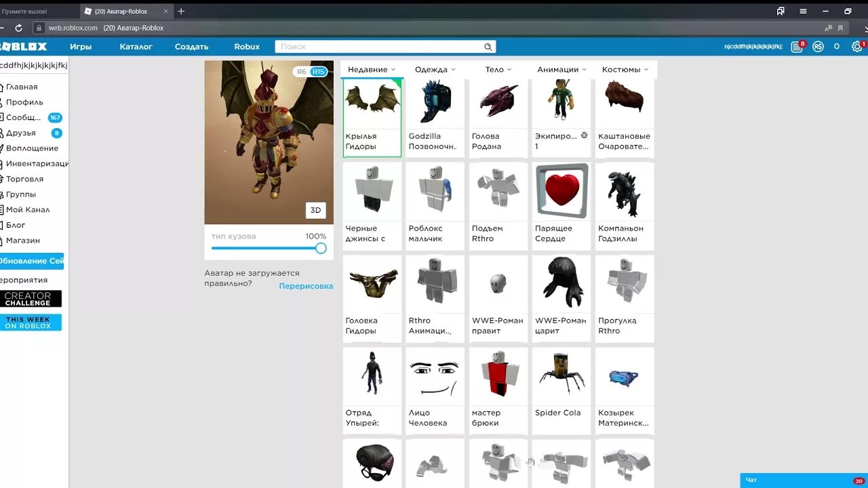The height and width of the screenshot is (488, 868).
Task: Select Парящее Сердце heart item
Action: (x=561, y=206)
